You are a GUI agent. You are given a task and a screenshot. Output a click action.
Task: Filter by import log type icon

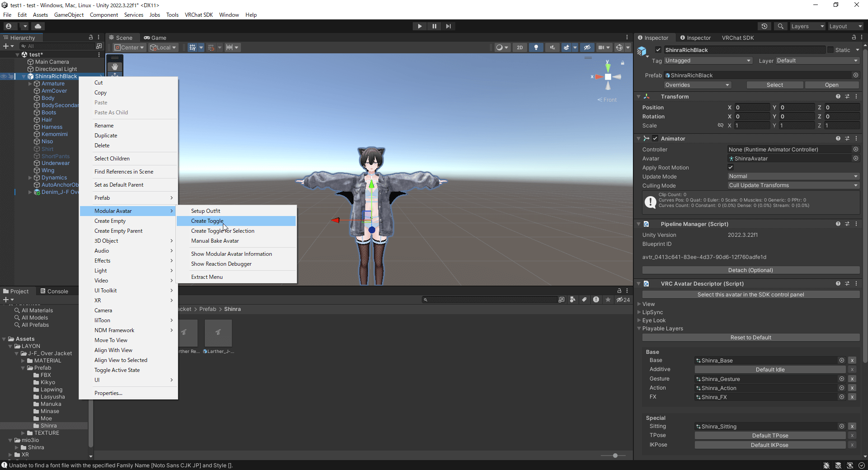[596, 300]
